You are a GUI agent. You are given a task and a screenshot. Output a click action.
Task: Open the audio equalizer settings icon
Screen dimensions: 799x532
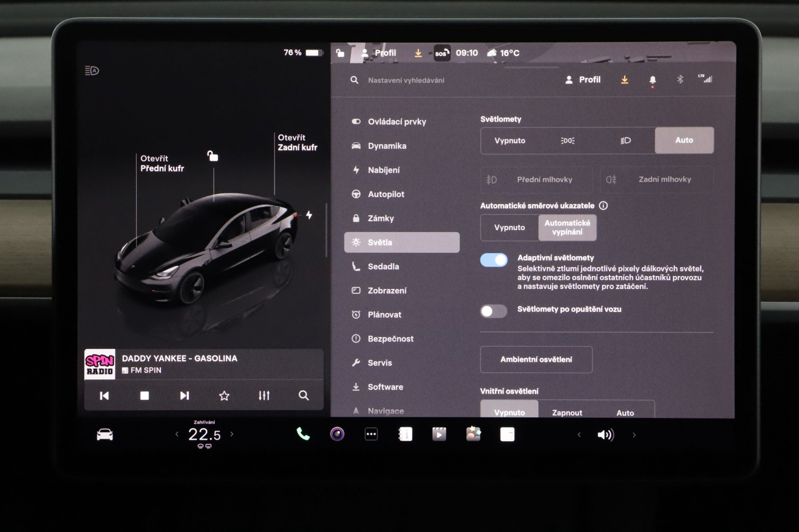(264, 396)
